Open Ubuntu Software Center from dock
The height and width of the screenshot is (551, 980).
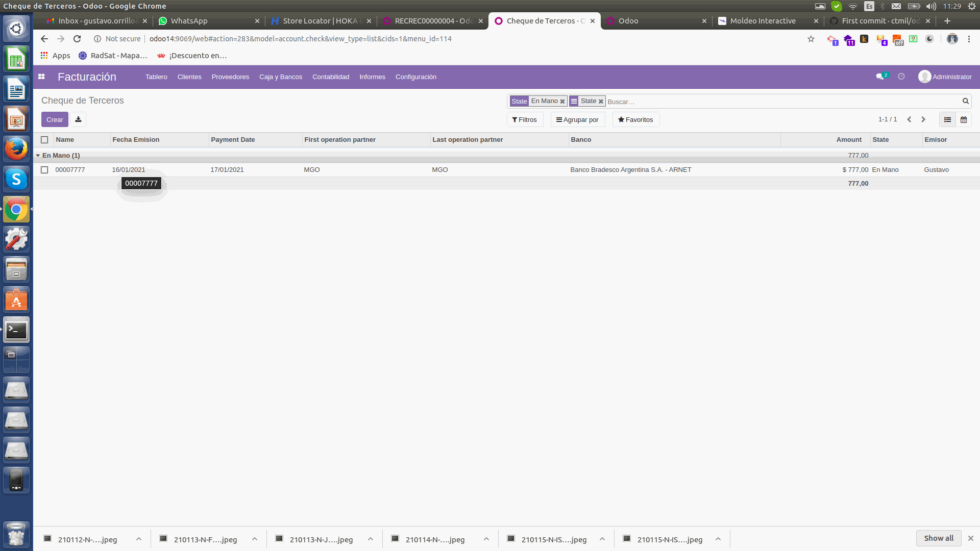pos(16,300)
